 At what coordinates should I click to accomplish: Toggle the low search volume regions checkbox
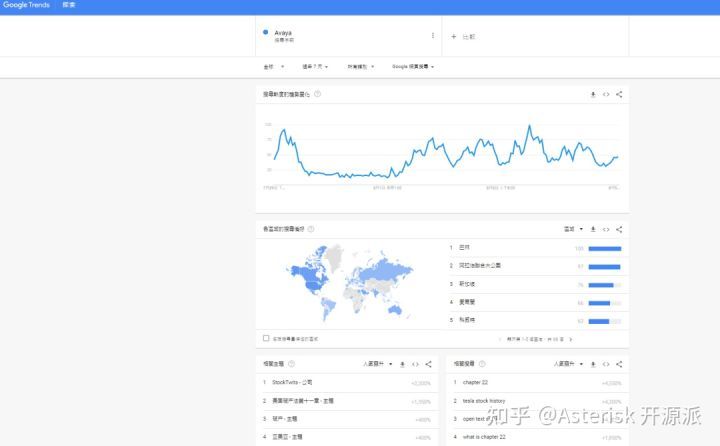pos(265,338)
